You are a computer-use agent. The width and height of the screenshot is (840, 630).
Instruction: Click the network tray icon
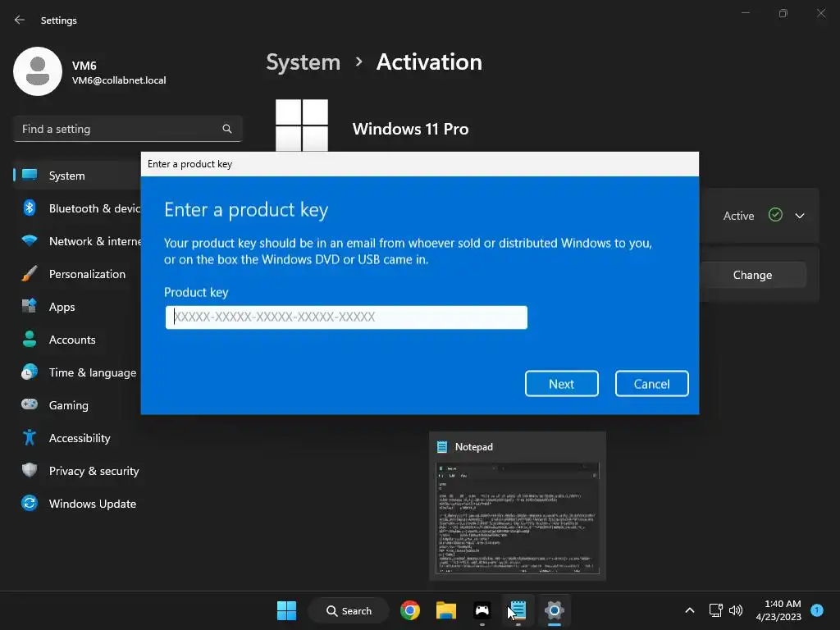pos(715,610)
